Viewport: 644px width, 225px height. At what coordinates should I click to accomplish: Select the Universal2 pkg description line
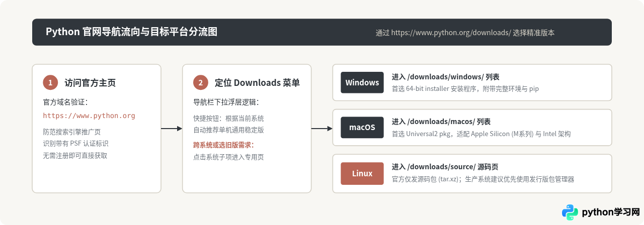tap(481, 134)
